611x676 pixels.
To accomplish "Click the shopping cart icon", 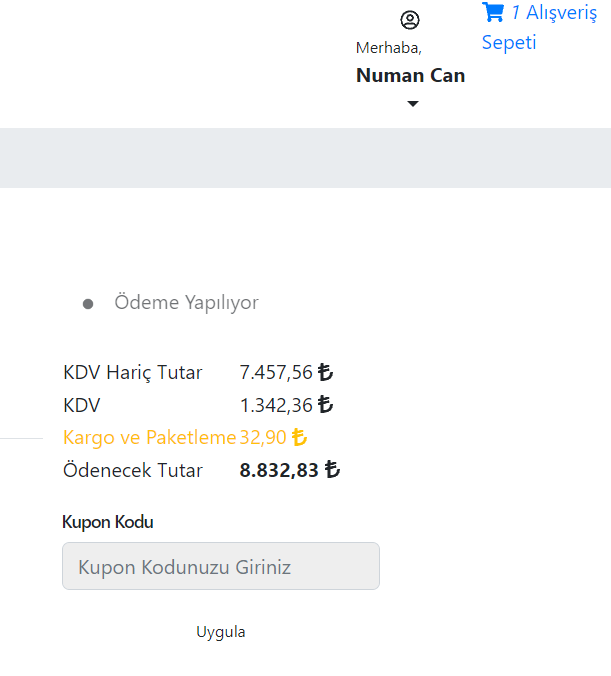I will [493, 13].
